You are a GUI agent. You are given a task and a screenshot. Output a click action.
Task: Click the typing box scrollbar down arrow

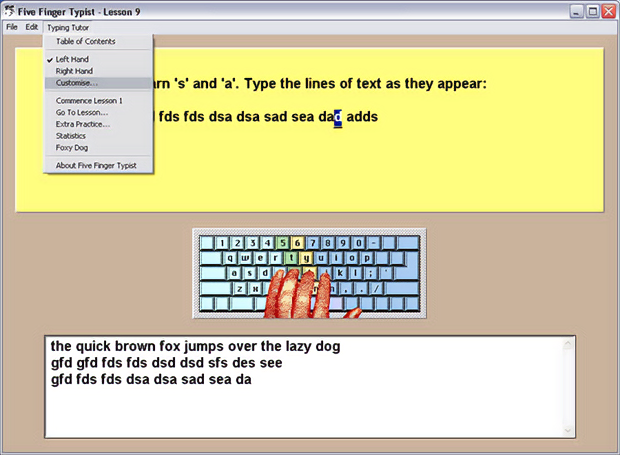tap(568, 430)
